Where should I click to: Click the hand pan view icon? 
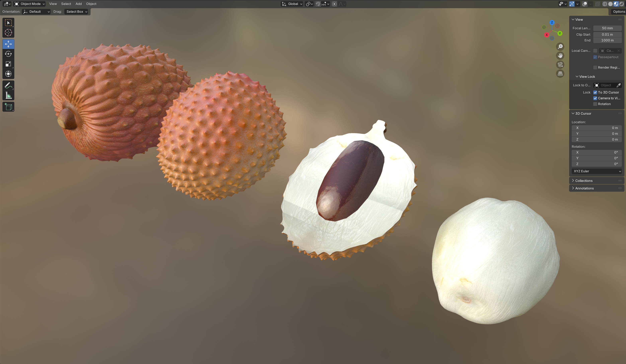(x=560, y=56)
